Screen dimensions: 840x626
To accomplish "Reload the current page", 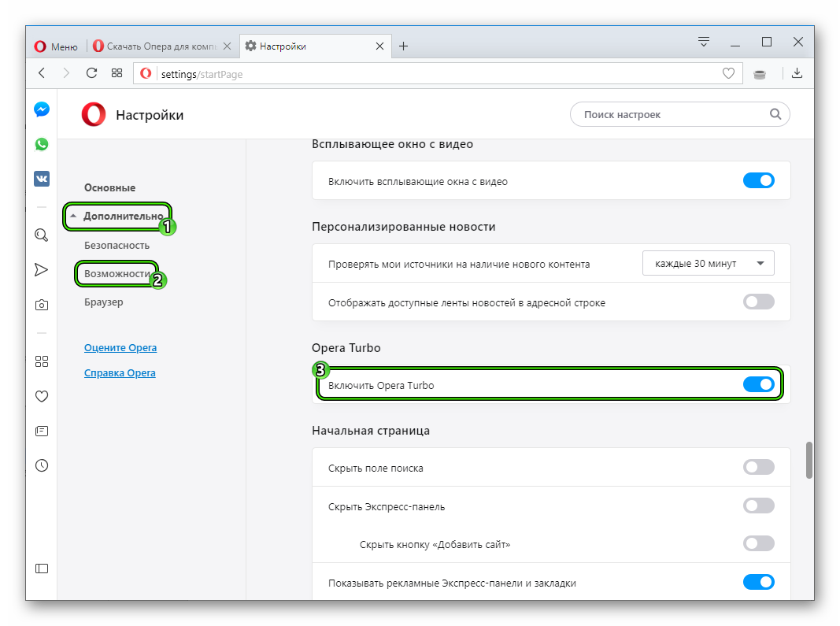I will point(91,73).
